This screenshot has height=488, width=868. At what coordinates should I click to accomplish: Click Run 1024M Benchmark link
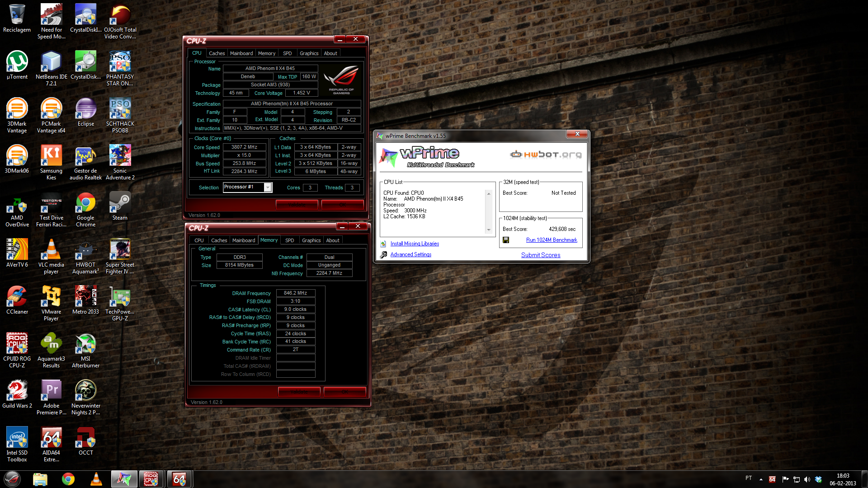[552, 240]
